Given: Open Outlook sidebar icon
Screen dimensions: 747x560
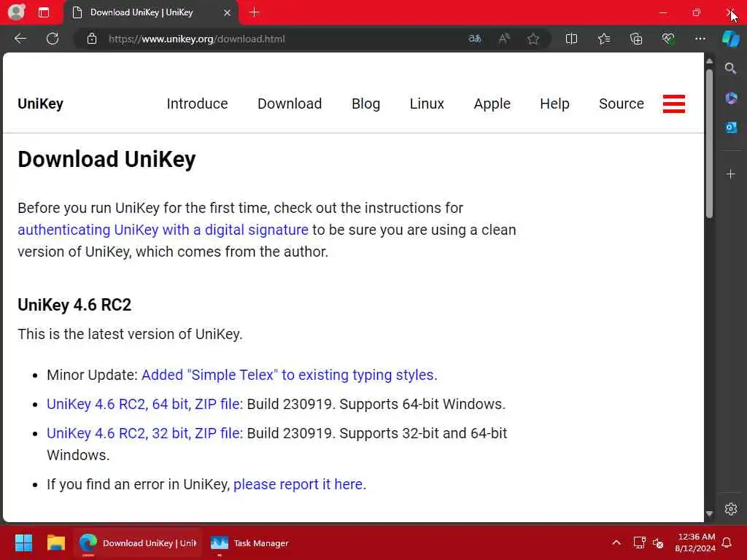Looking at the screenshot, I should 731,128.
